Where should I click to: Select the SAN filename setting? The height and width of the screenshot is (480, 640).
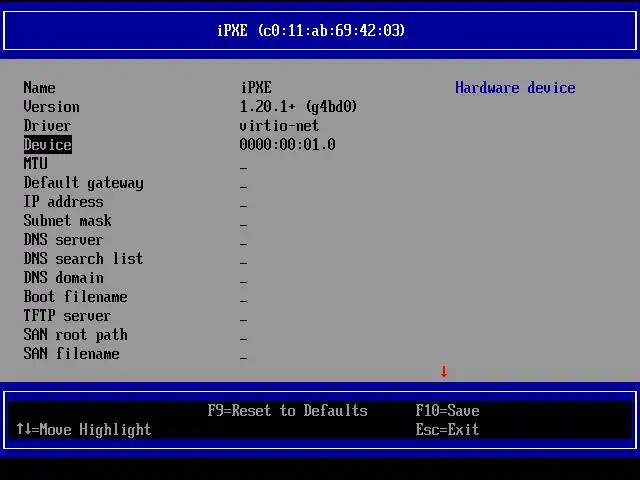click(x=71, y=354)
